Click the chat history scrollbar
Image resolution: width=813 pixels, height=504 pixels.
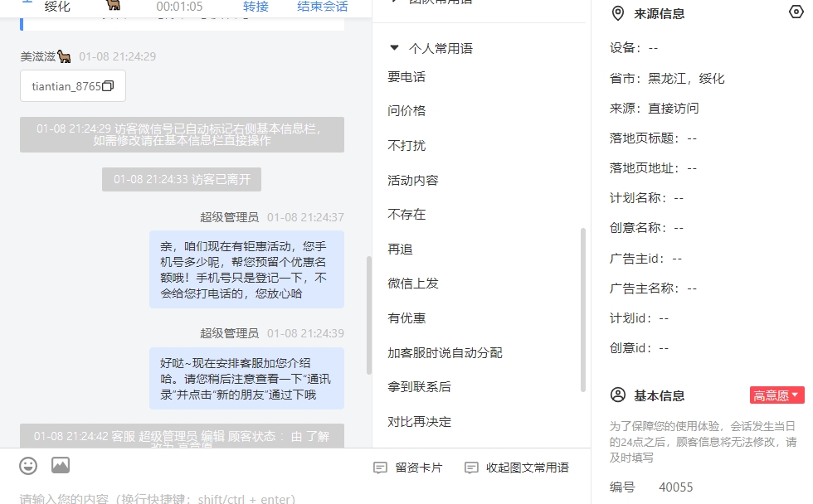pos(368,315)
